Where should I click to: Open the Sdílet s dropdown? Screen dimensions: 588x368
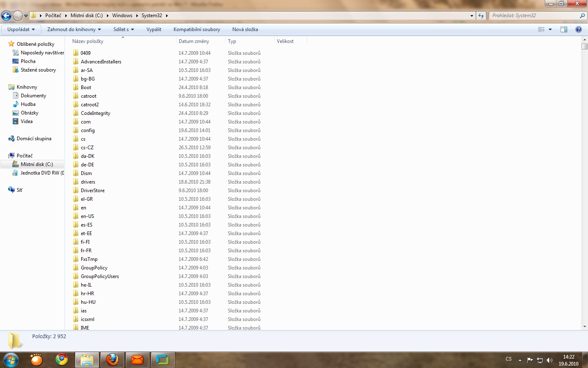[x=123, y=29]
